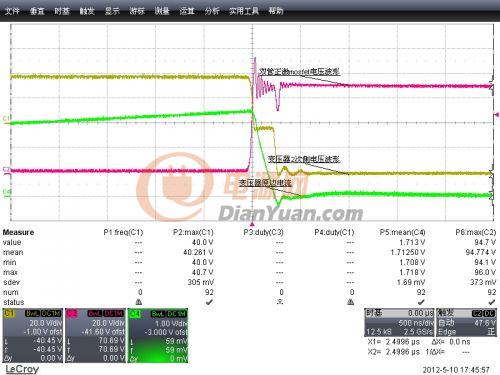The image size is (500, 375).
Task: Open the 垂直 (Vertical) menu
Action: click(x=37, y=11)
